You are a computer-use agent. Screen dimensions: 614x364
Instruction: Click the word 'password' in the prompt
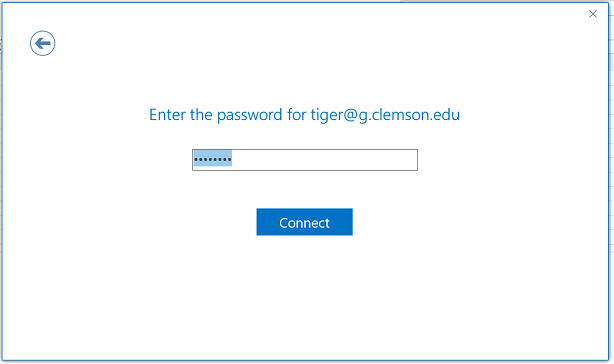(249, 115)
